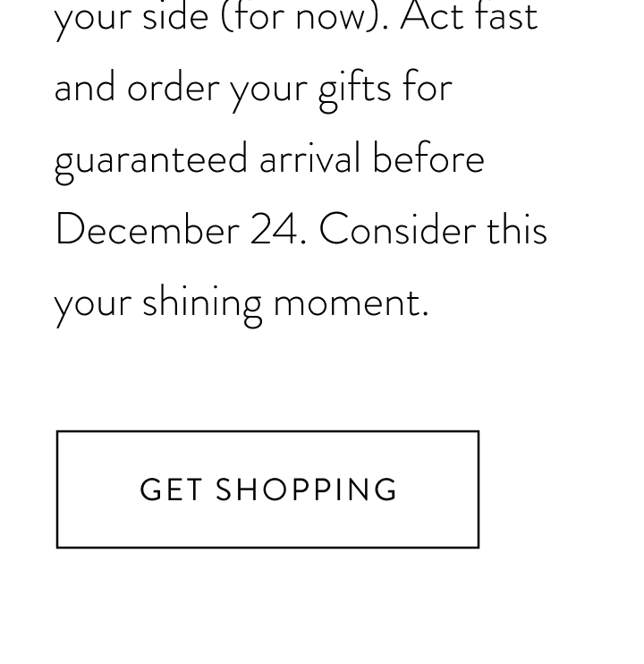Image resolution: width=644 pixels, height=664 pixels.
Task: Click the word "gifts"
Action: pyautogui.click(x=354, y=90)
